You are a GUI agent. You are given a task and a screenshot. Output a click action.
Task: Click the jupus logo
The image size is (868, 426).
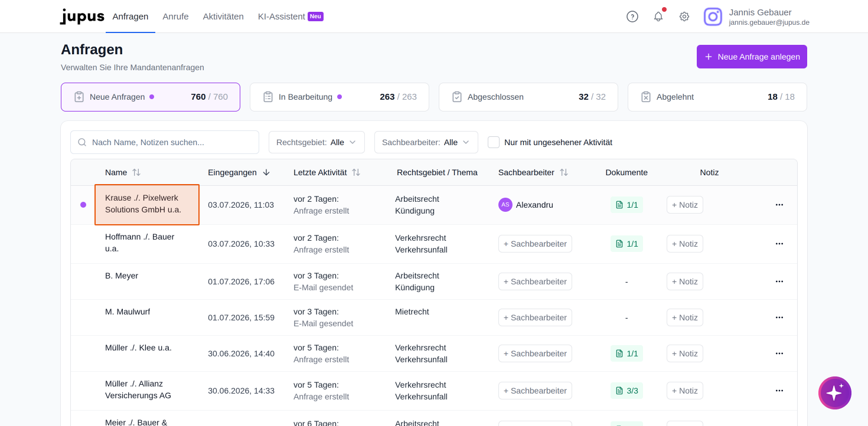[83, 17]
